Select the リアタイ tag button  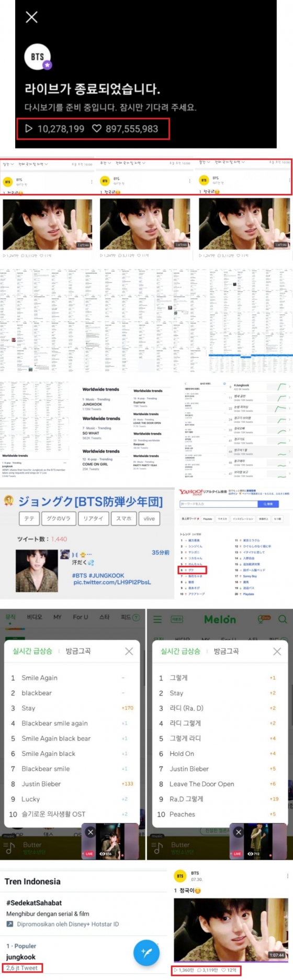click(94, 518)
